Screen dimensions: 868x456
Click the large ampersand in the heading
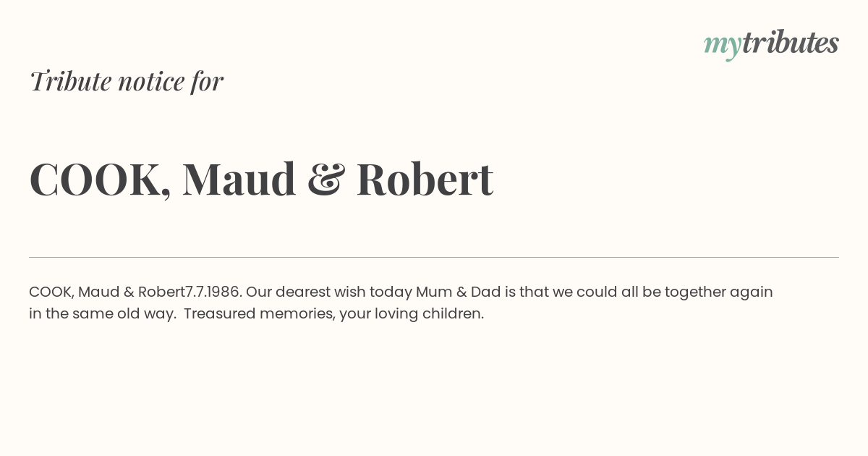[325, 180]
